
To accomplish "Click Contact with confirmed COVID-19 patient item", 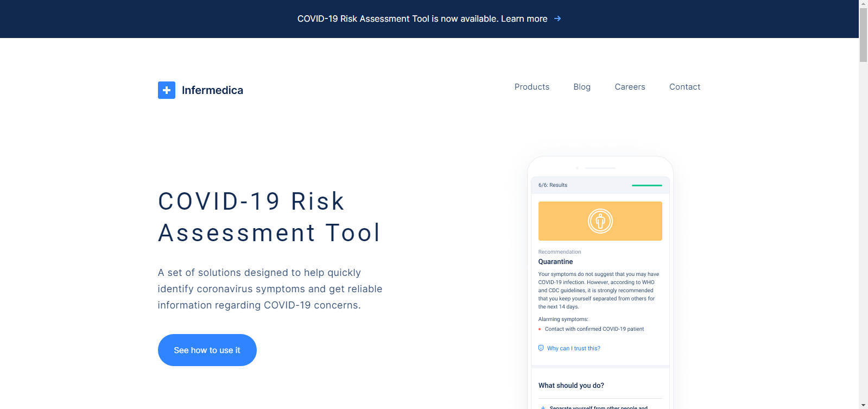I will coord(594,329).
